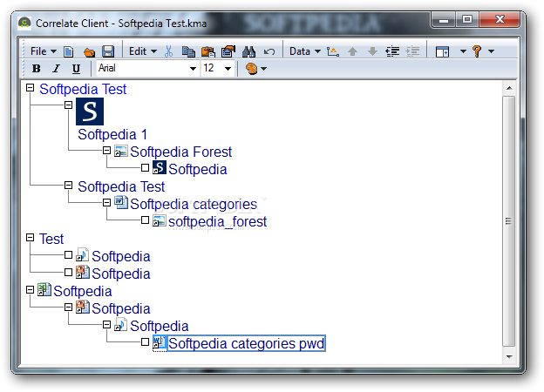
Task: Undo last action with curved arrow
Action: 269,51
